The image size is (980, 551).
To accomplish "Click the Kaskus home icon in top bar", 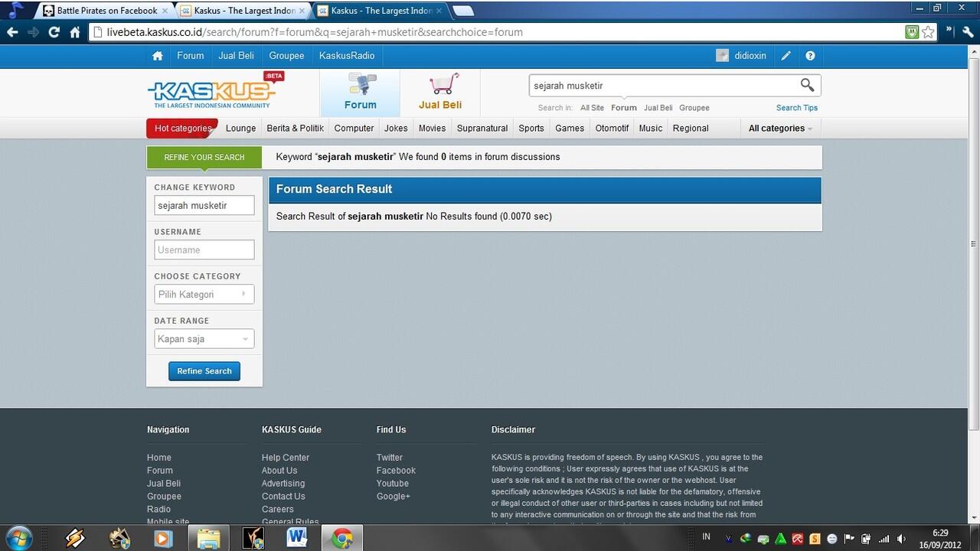I will point(157,56).
